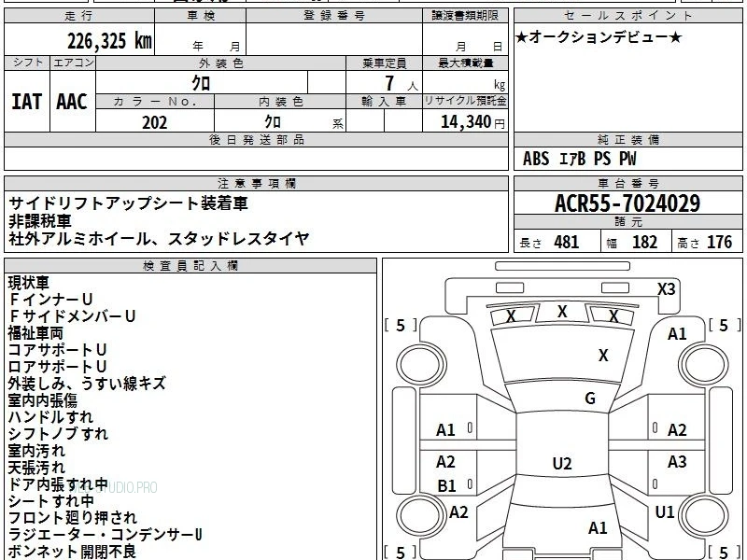Select the 最大積載量 header
747x560 pixels.
coord(465,63)
